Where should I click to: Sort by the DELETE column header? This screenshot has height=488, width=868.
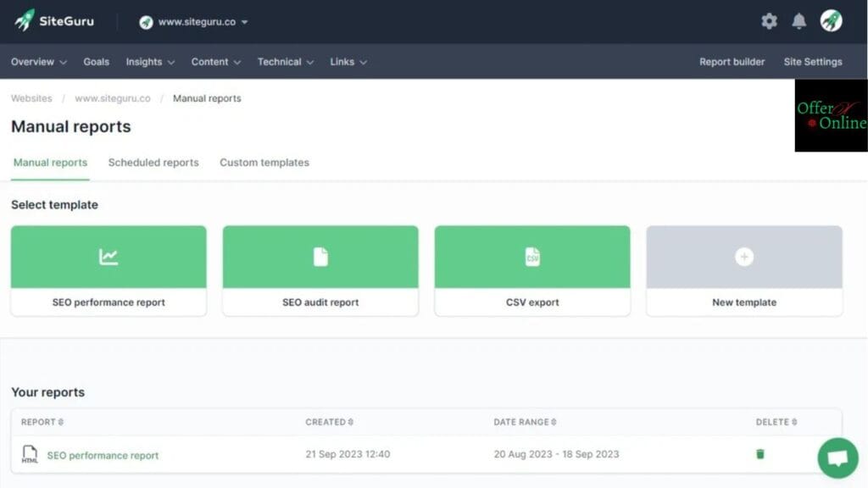776,422
